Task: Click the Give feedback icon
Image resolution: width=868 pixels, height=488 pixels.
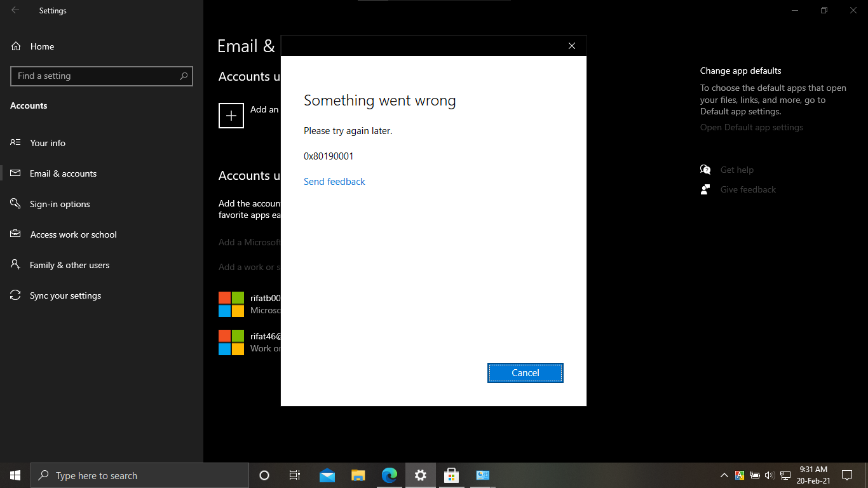Action: pos(705,189)
